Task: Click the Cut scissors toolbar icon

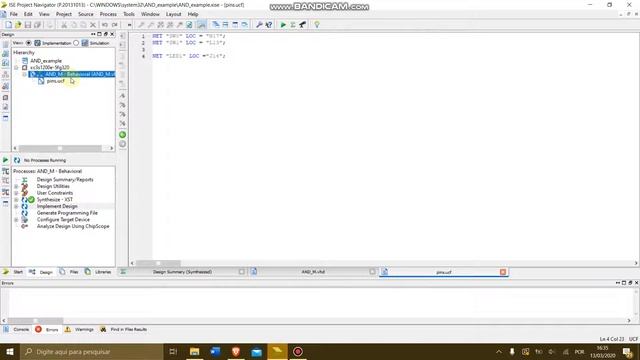Action: (x=64, y=25)
